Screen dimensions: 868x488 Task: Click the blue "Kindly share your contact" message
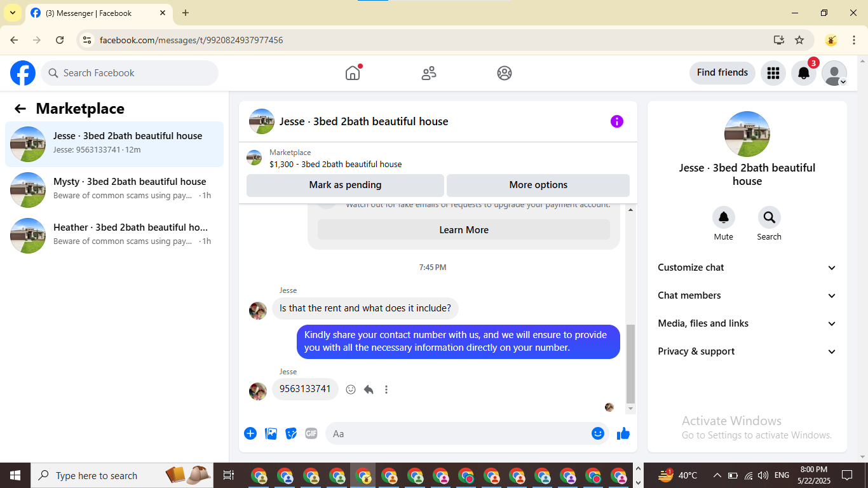coord(458,341)
